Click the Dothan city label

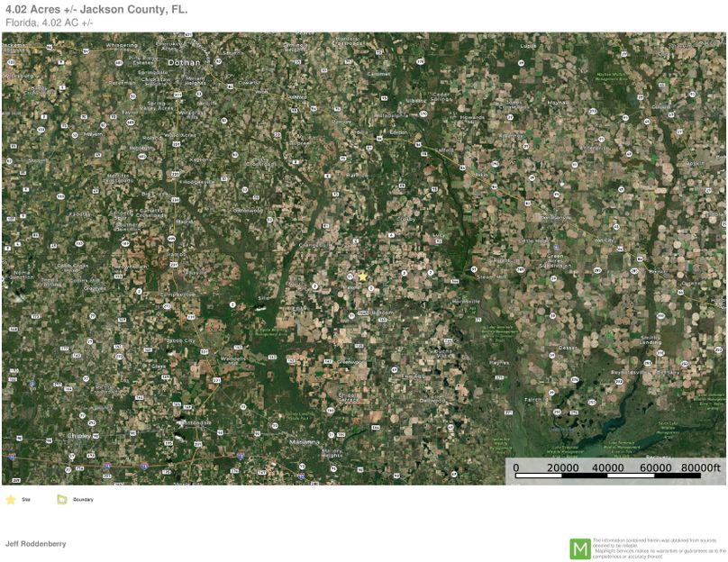pyautogui.click(x=186, y=61)
